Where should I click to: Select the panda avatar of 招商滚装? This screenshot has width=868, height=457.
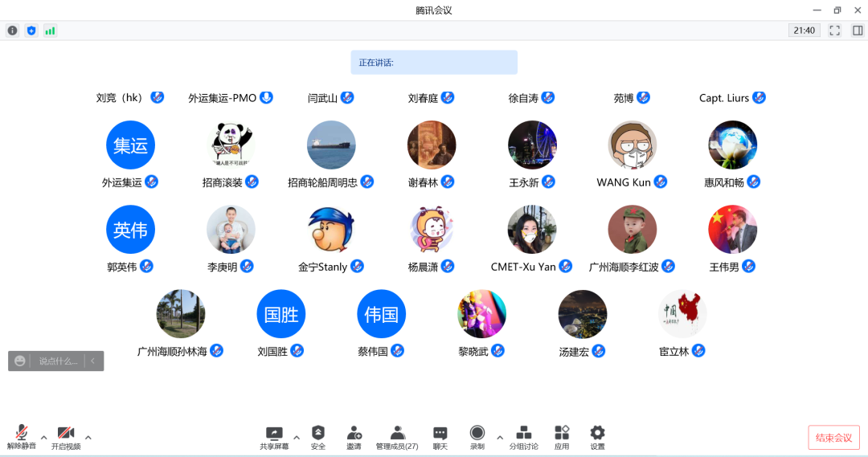pos(231,145)
